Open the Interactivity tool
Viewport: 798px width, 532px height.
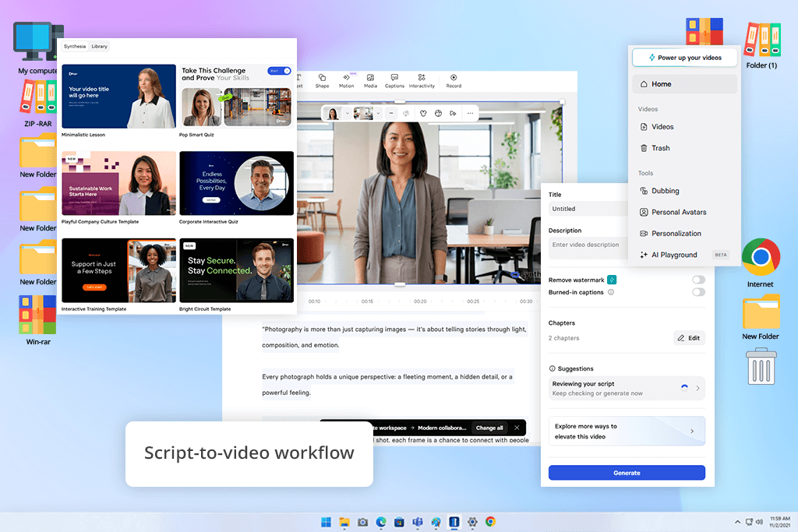(422, 80)
